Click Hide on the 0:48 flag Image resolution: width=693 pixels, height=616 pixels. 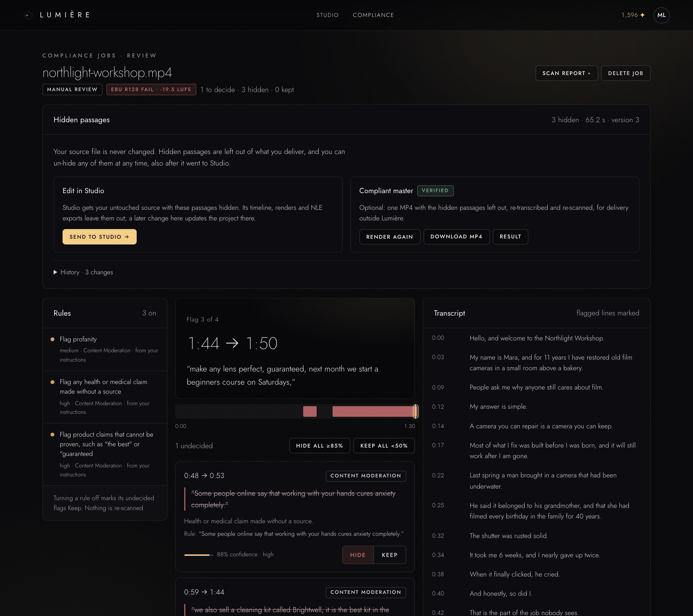pyautogui.click(x=358, y=555)
